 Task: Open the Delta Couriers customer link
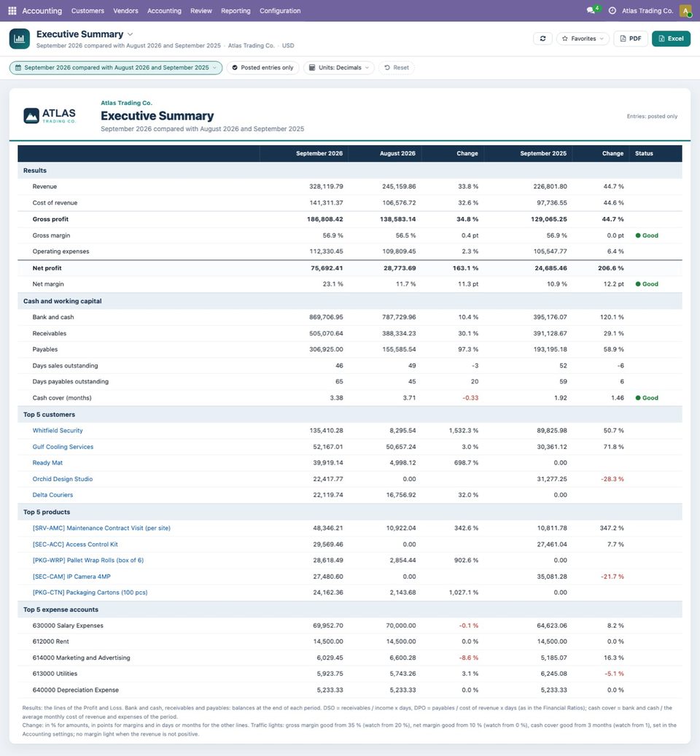(52, 495)
